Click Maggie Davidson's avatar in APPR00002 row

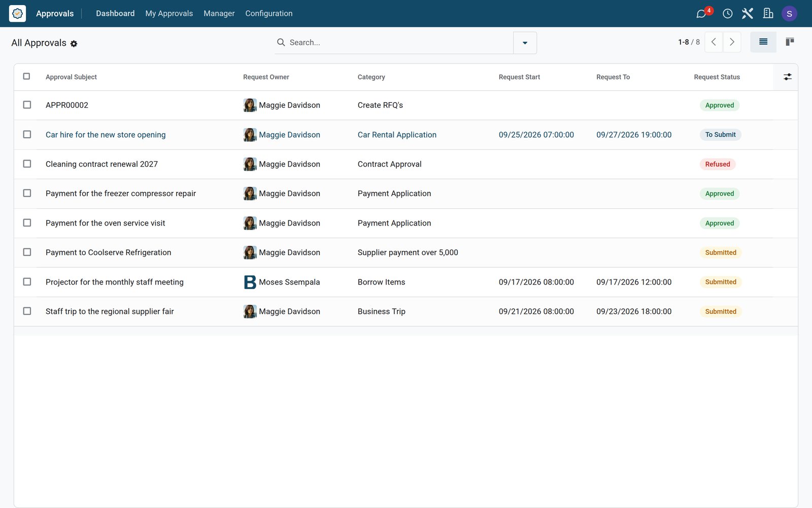click(250, 105)
